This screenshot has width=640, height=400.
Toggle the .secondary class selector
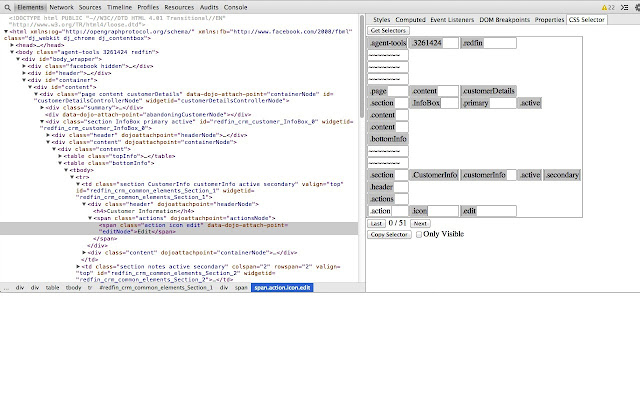point(562,175)
